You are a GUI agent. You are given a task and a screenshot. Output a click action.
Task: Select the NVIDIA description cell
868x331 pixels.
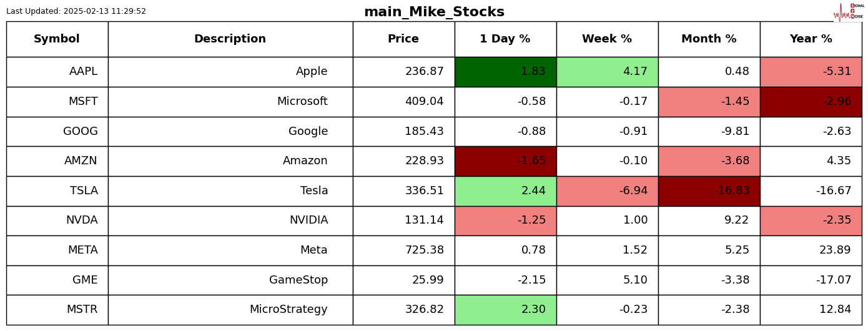[x=230, y=220]
